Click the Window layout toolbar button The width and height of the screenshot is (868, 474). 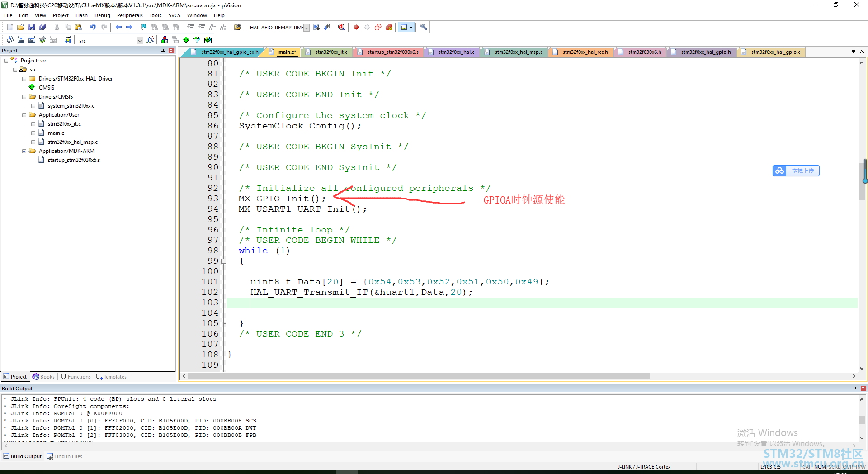point(404,27)
